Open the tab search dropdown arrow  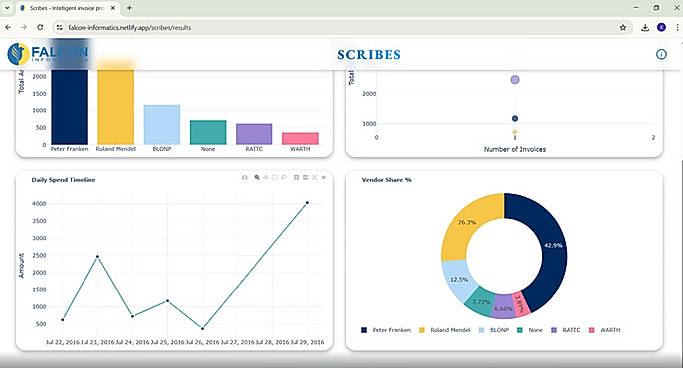(7, 8)
